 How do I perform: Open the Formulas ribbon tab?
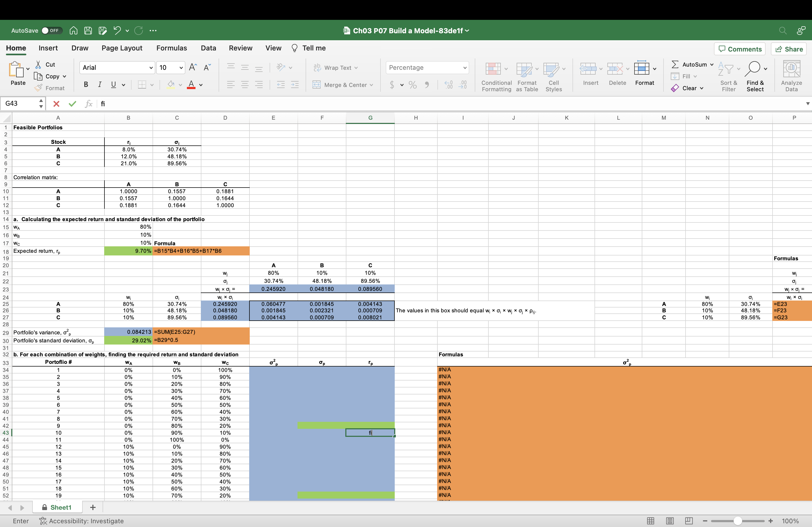coord(171,48)
